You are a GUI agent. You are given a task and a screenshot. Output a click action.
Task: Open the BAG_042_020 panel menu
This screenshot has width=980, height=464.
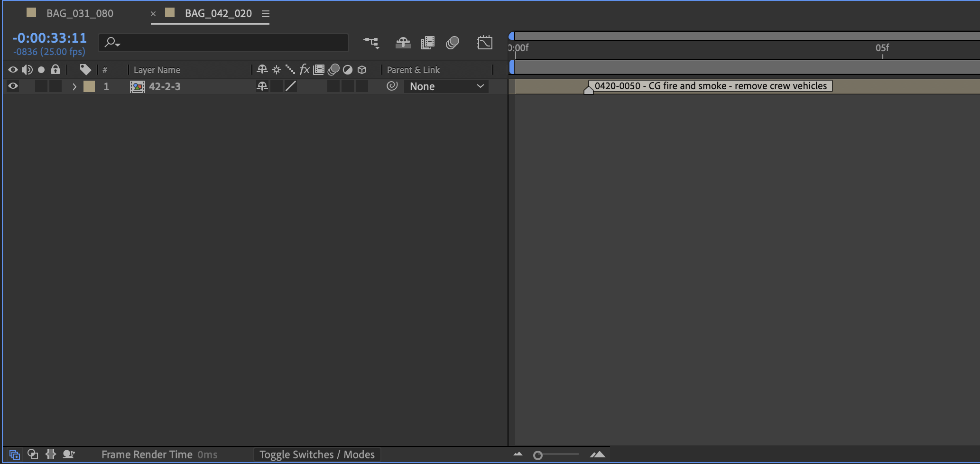click(266, 14)
